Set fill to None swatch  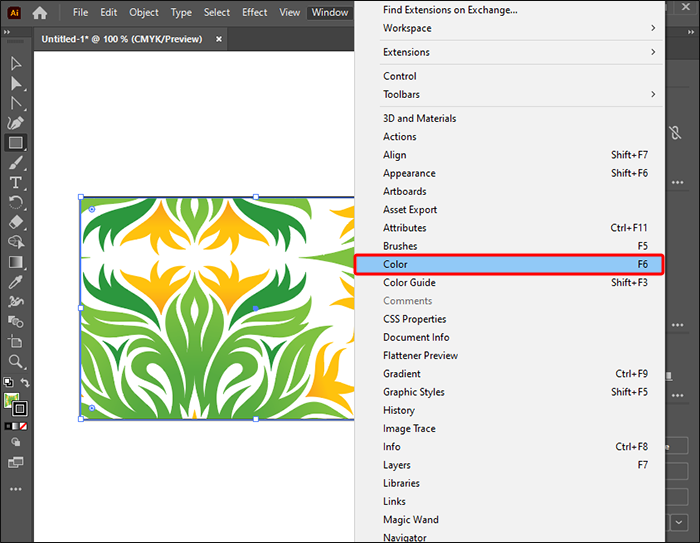tap(24, 426)
